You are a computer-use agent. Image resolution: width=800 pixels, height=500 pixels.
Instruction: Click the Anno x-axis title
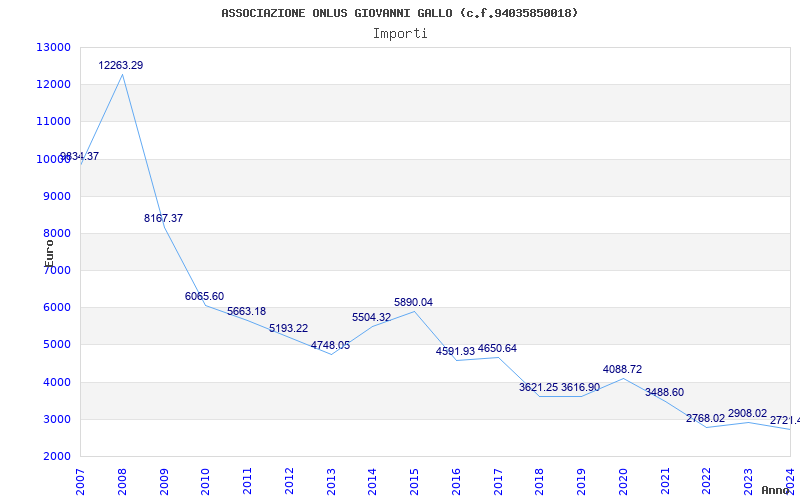pyautogui.click(x=775, y=490)
